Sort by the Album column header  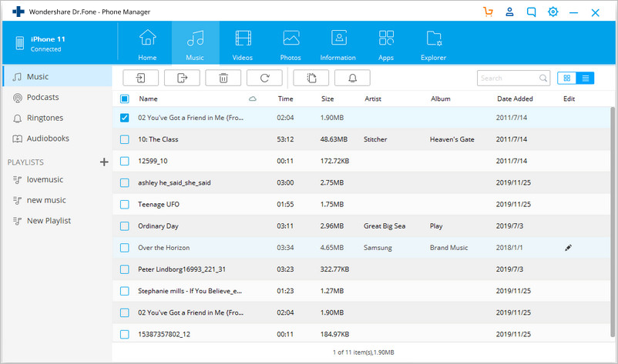point(441,99)
